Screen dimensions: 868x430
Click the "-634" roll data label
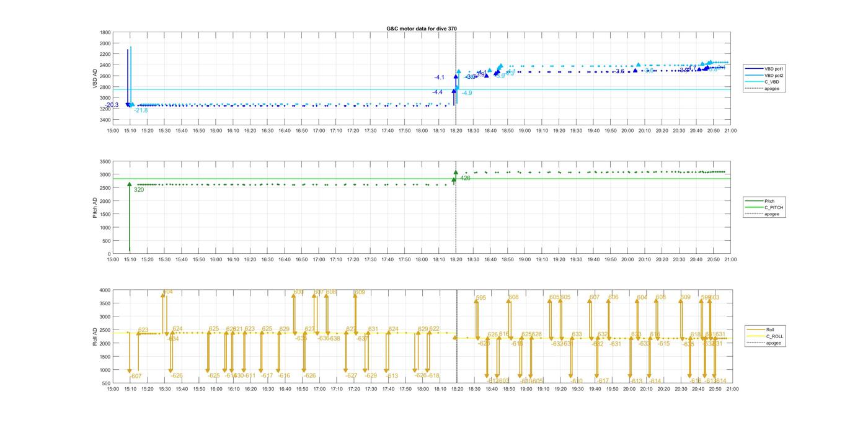[x=172, y=339]
